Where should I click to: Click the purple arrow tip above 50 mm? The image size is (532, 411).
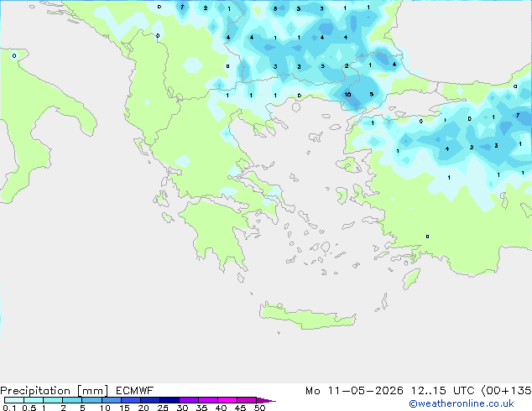tap(266, 400)
